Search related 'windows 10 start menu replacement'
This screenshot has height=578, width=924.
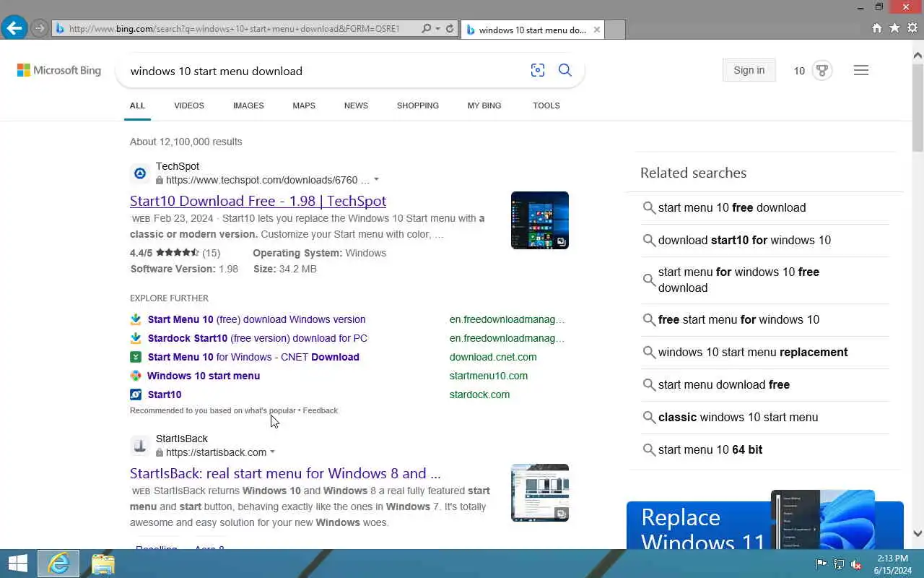coord(765,352)
